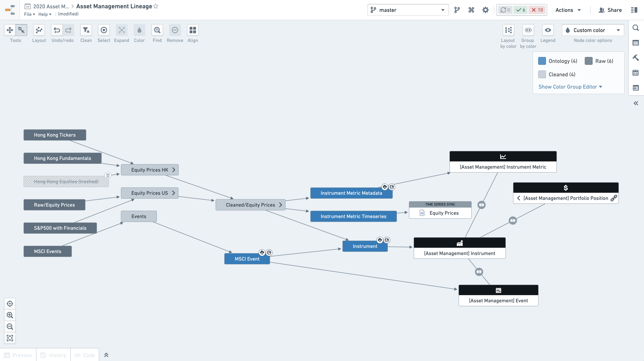
Task: Open the master branch dropdown
Action: pyautogui.click(x=408, y=10)
